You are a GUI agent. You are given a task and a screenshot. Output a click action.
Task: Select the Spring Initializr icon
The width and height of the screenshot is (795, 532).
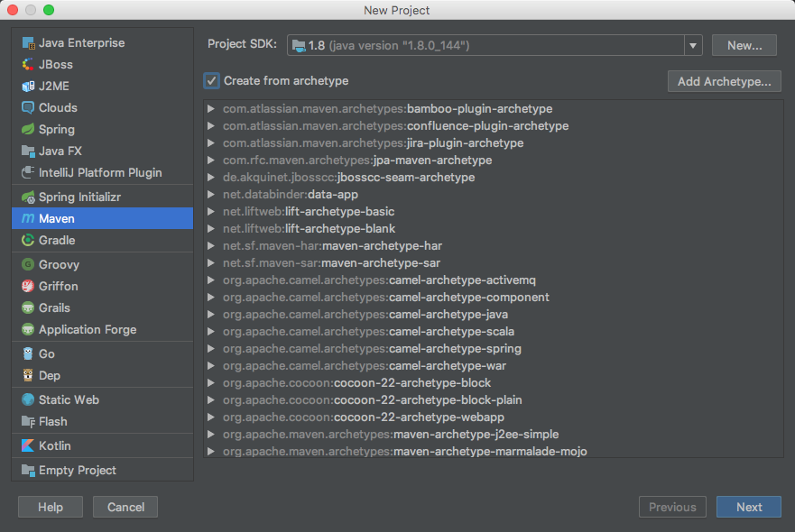click(28, 197)
